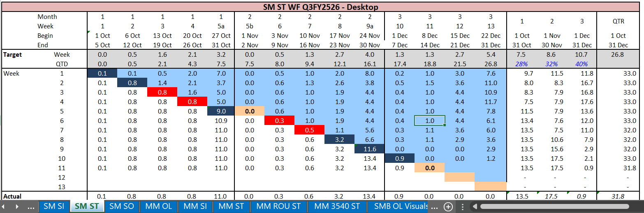644x213 pixels.
Task: Select the QTR Actual 31.8 cell
Action: [x=618, y=197]
